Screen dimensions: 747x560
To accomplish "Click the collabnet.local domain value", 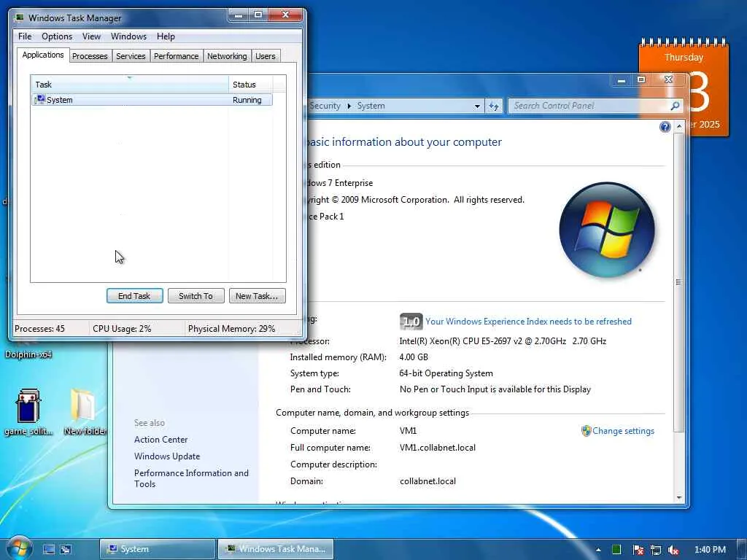I will [427, 481].
